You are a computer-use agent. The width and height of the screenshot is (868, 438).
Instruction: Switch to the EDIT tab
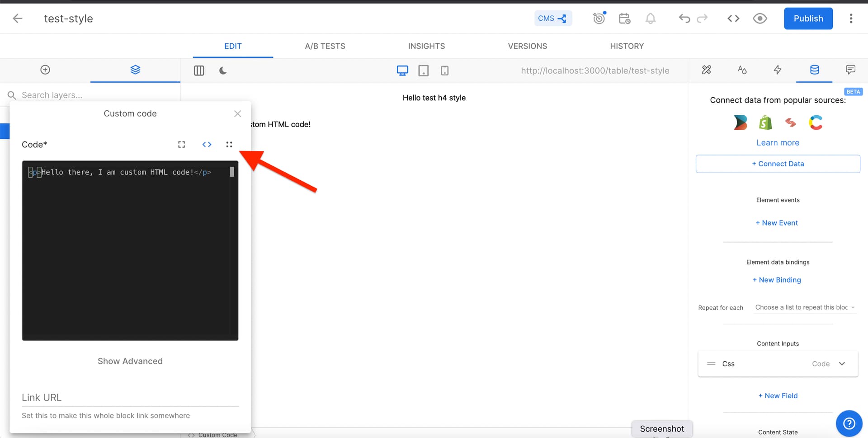[x=233, y=46]
